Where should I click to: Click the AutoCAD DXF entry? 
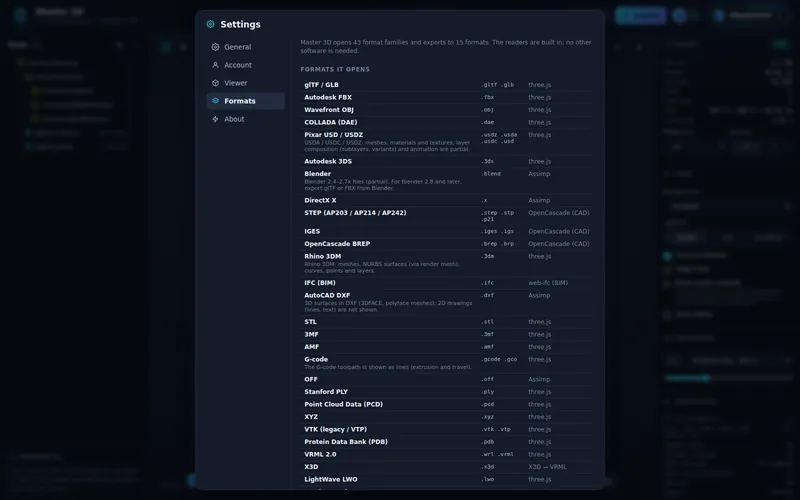(x=447, y=302)
